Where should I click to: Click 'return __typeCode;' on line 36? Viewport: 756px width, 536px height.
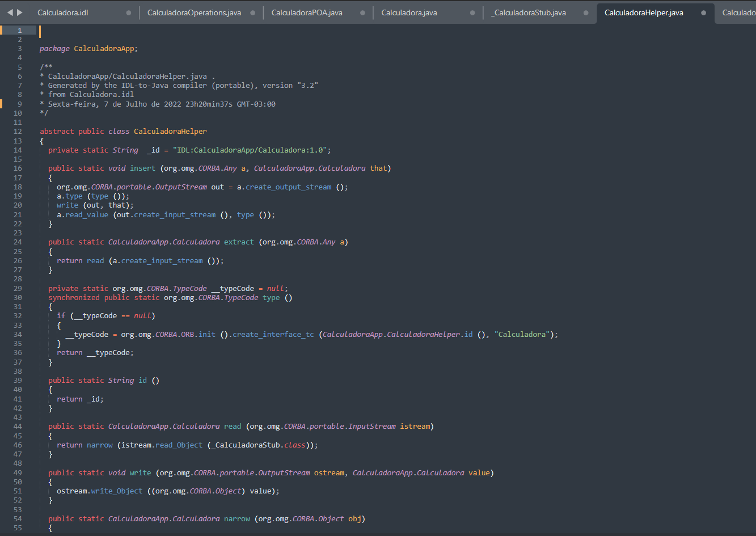pyautogui.click(x=95, y=352)
